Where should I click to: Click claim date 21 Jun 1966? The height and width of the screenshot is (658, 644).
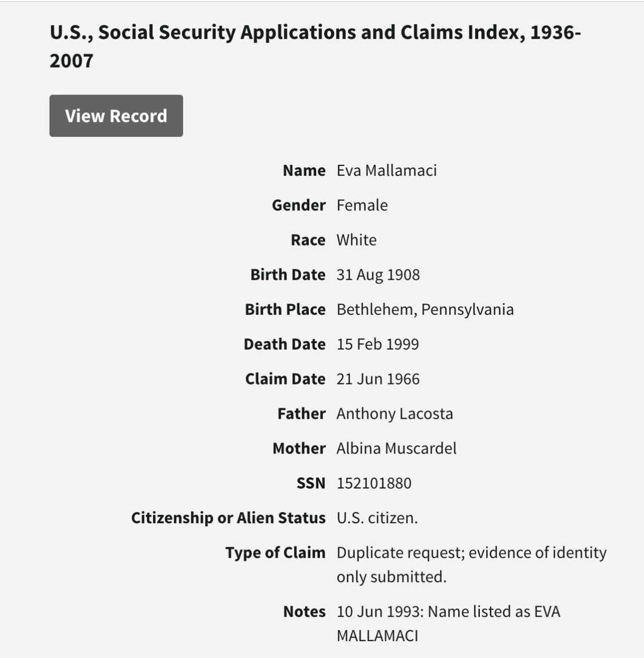pyautogui.click(x=378, y=379)
